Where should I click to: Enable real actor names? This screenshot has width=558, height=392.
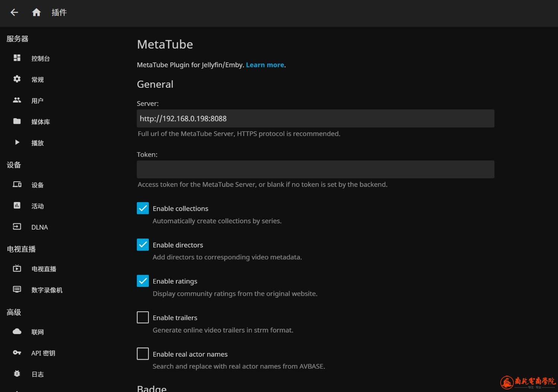click(x=142, y=353)
